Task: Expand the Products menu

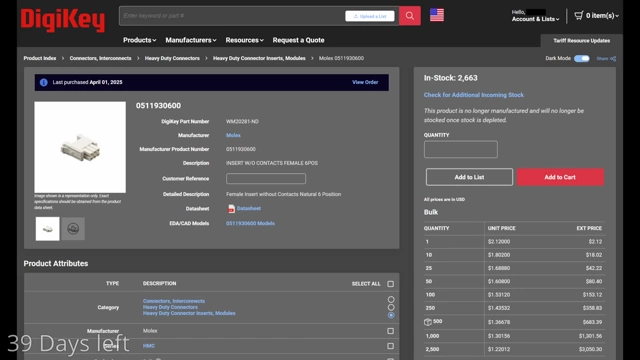Action: coord(140,40)
